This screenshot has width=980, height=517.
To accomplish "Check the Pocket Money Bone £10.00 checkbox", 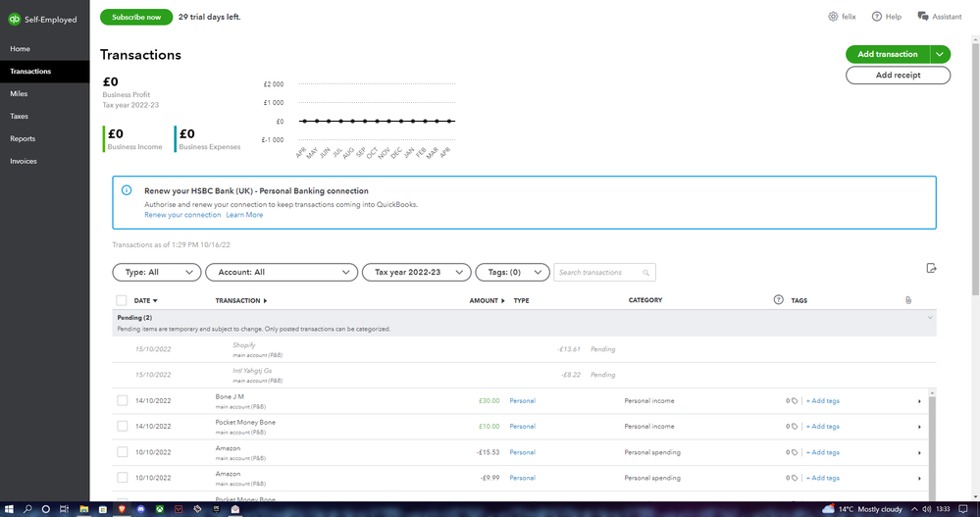I will pos(122,427).
